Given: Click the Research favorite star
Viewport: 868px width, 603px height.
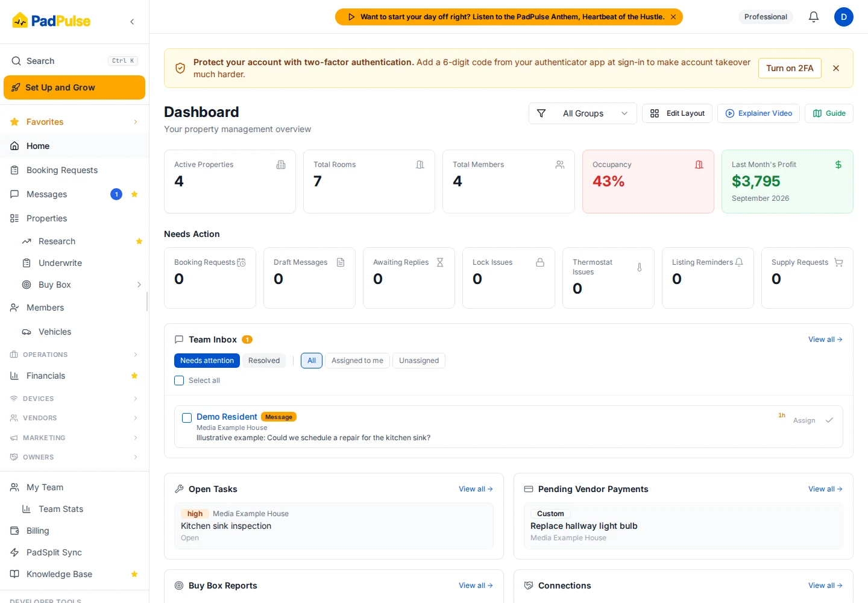Looking at the screenshot, I should (x=139, y=241).
